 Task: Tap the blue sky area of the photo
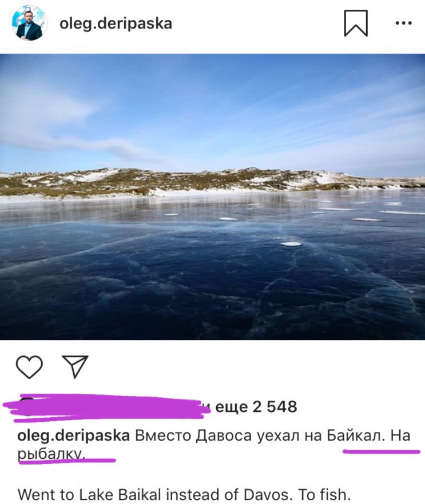point(212,109)
